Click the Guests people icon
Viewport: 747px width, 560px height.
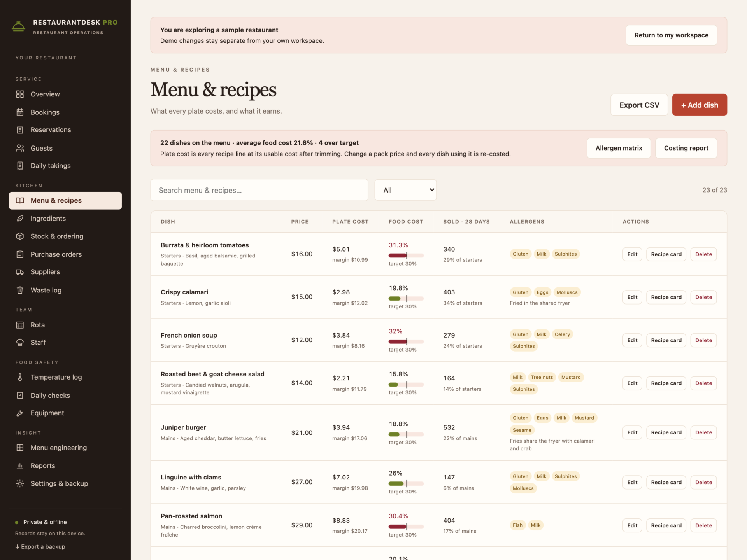20,148
